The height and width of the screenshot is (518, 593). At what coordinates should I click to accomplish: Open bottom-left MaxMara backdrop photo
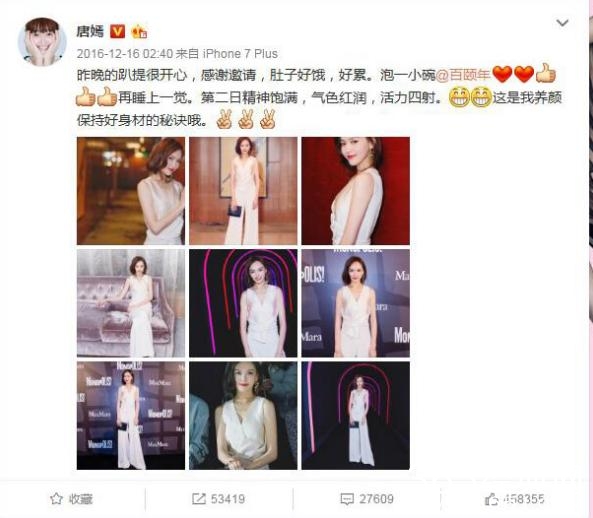tap(131, 416)
